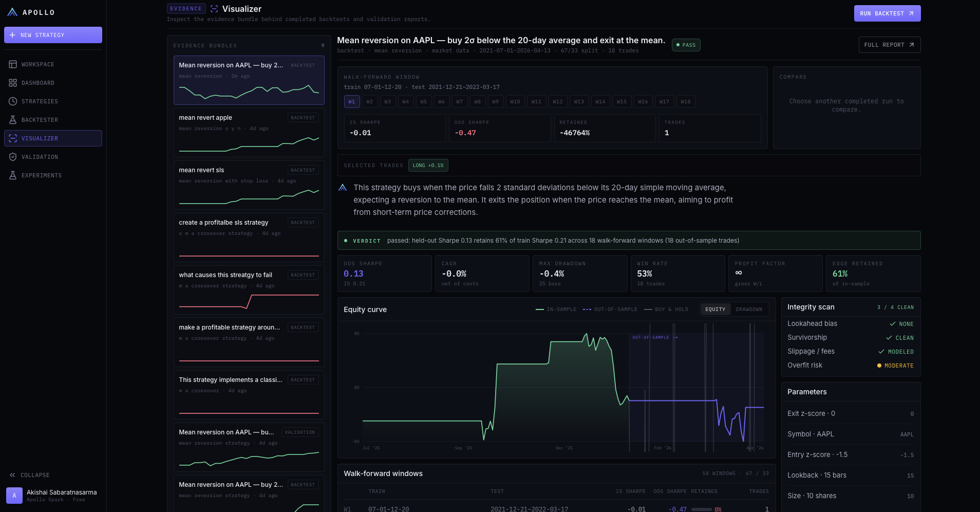Screen dimensions: 980x512
Task: Select walk-forward window W12
Action: [558, 102]
